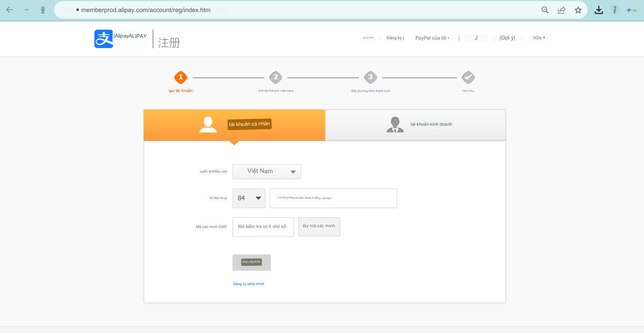Click the 'Đặt phương thức thanh toán' step label
644x333 pixels.
[371, 91]
